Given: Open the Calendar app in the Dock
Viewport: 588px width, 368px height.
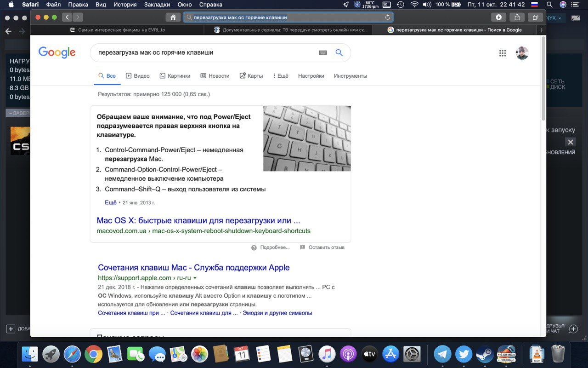Looking at the screenshot, I should tap(242, 354).
